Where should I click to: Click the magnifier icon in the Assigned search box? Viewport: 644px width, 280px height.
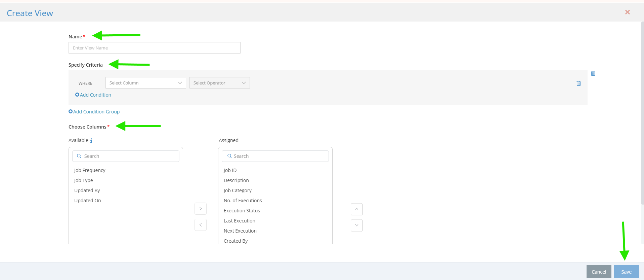coord(229,156)
